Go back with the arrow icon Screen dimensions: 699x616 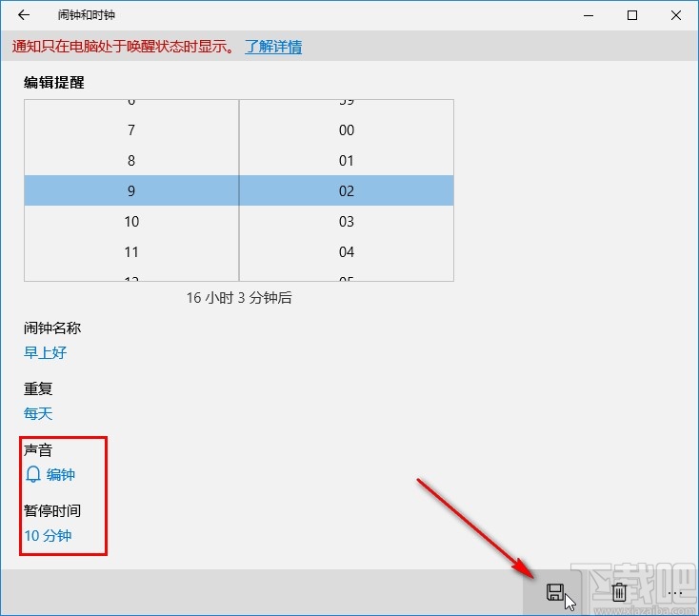coord(24,15)
